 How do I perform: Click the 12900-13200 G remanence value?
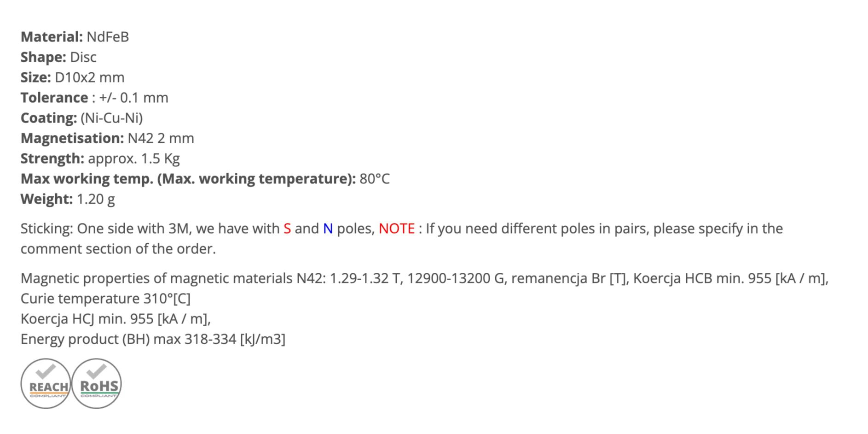click(x=456, y=278)
